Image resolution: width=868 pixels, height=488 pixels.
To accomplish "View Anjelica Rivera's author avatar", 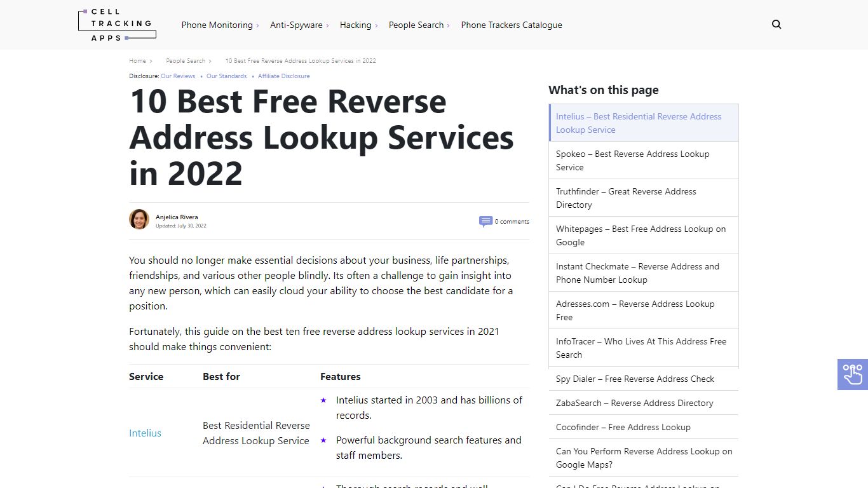I will 139,219.
